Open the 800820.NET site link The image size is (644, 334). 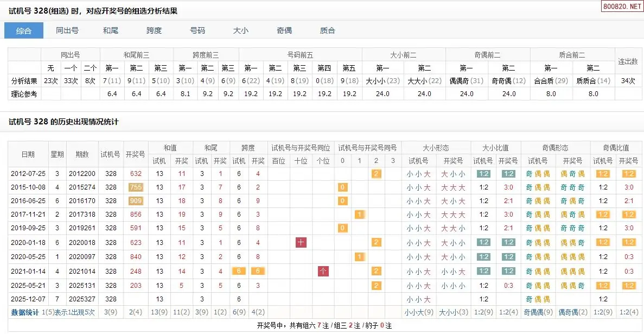[x=621, y=6]
